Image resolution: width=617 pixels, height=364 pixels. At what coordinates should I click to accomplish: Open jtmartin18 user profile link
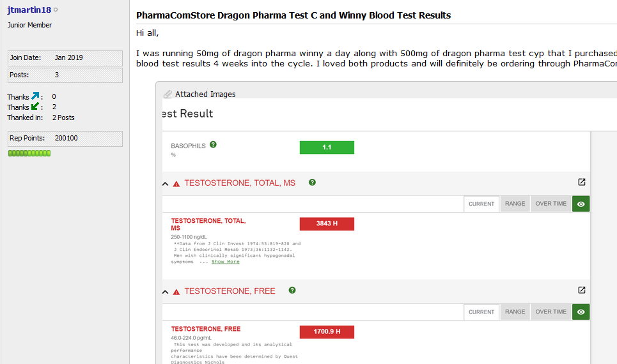click(x=29, y=10)
